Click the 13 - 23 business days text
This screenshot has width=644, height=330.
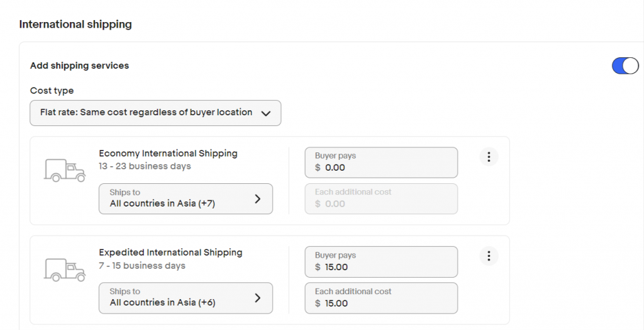[x=145, y=166]
